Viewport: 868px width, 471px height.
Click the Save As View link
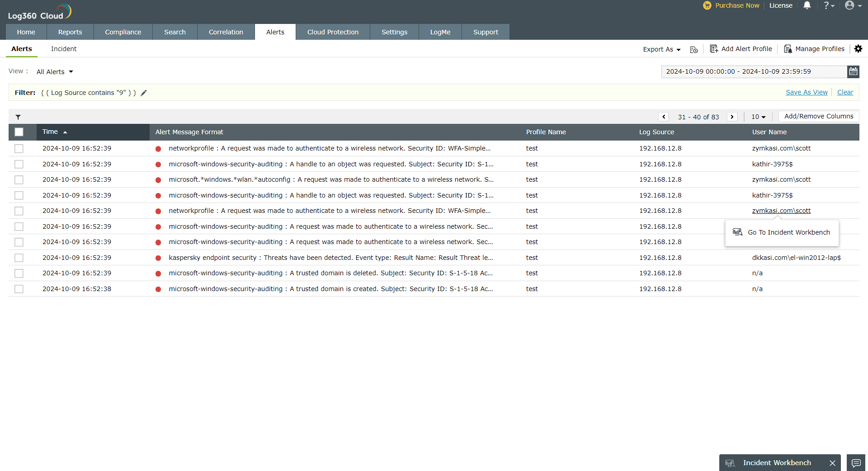click(x=806, y=92)
